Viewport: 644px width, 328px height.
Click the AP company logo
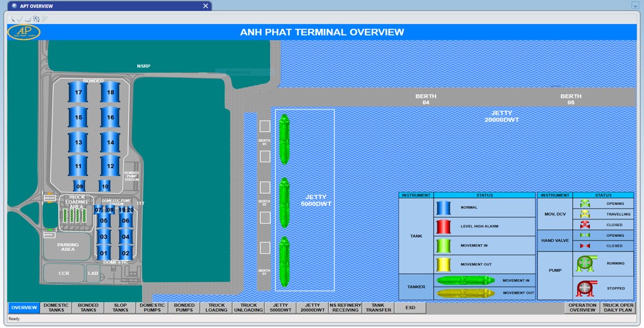[x=24, y=32]
